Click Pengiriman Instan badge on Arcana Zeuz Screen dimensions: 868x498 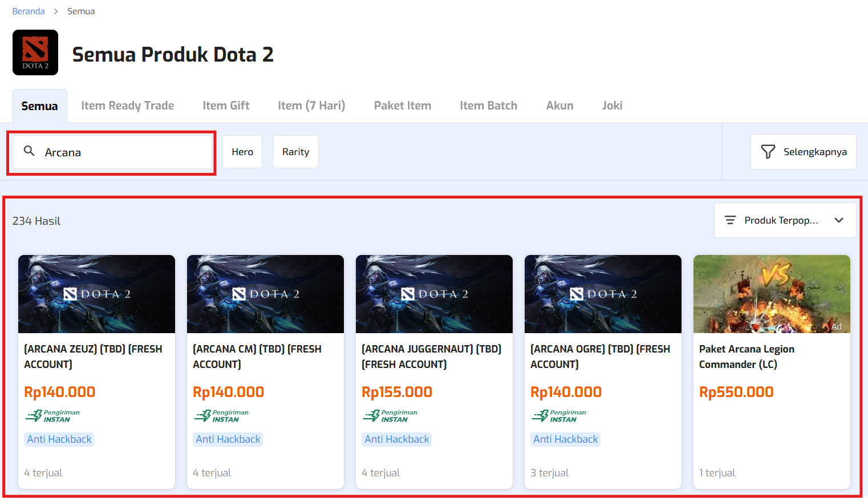point(52,416)
